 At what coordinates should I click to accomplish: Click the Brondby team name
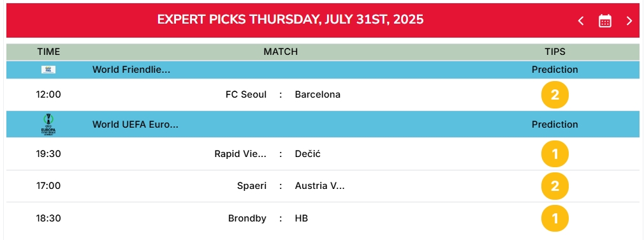pyautogui.click(x=247, y=218)
